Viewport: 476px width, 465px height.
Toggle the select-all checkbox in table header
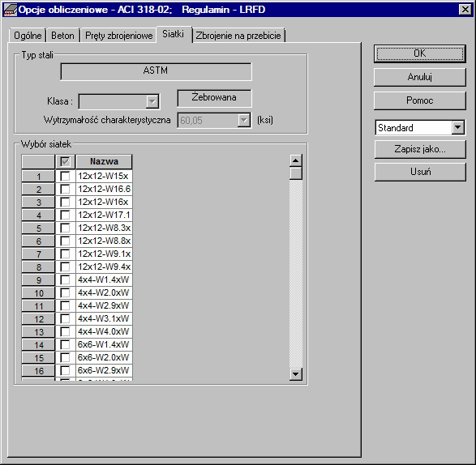pyautogui.click(x=65, y=161)
